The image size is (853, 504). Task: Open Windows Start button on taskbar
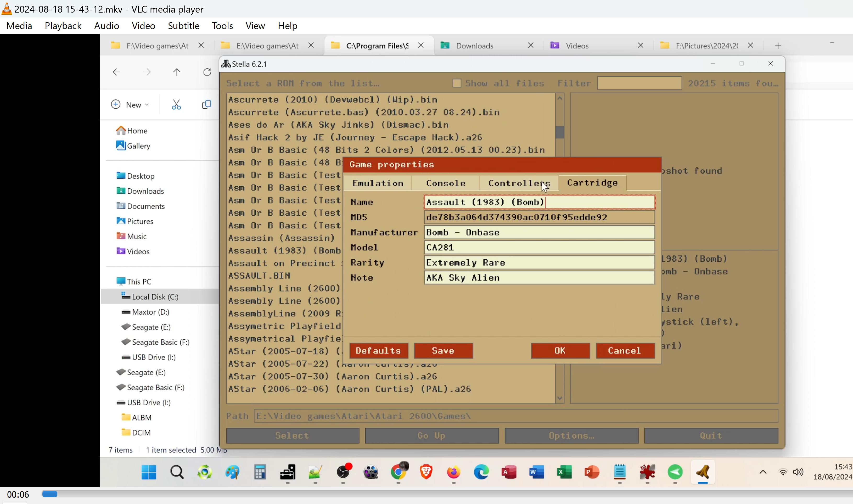[x=148, y=472]
